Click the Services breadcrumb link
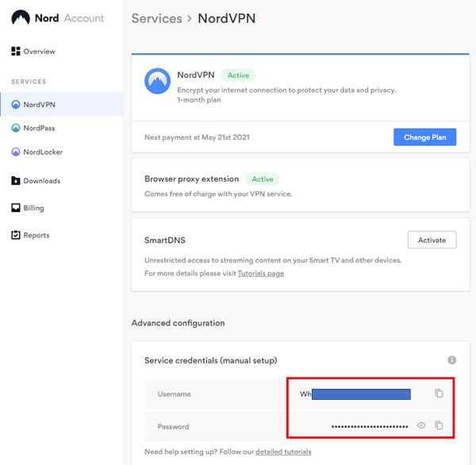The height and width of the screenshot is (465, 476). pyautogui.click(x=156, y=18)
